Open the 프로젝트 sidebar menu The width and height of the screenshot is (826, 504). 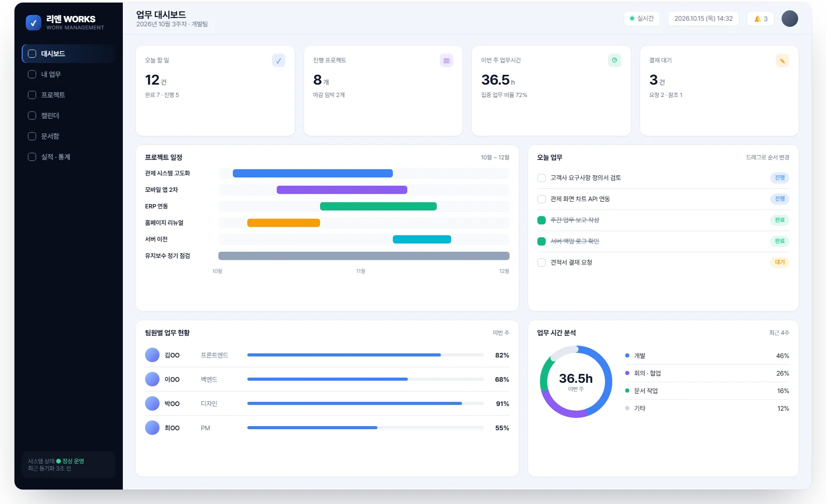click(68, 95)
